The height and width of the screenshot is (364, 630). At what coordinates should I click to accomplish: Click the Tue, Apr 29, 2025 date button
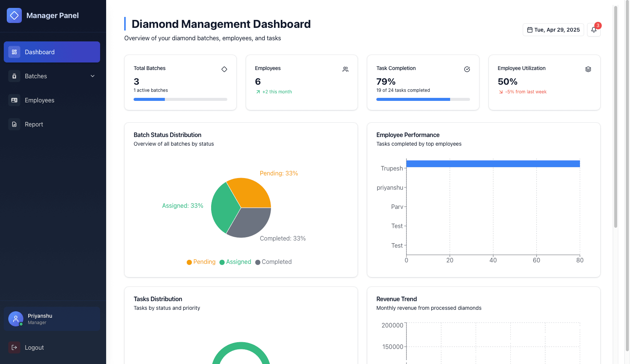pos(553,30)
